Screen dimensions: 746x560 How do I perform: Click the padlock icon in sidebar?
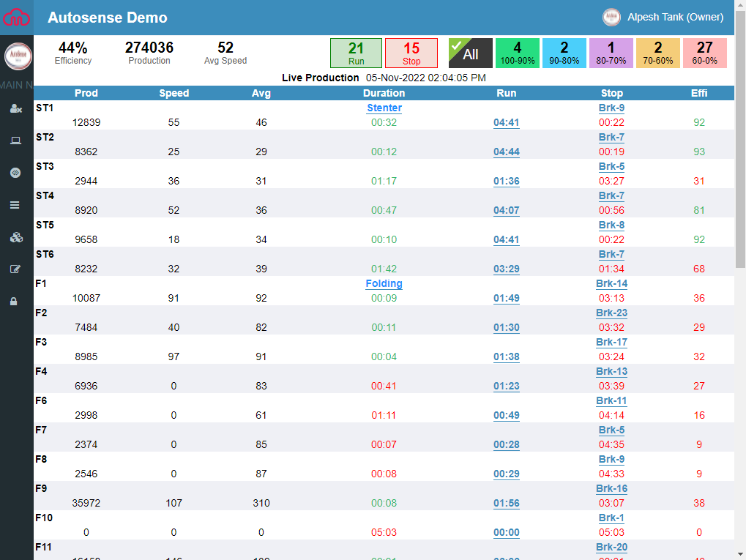tap(14, 301)
